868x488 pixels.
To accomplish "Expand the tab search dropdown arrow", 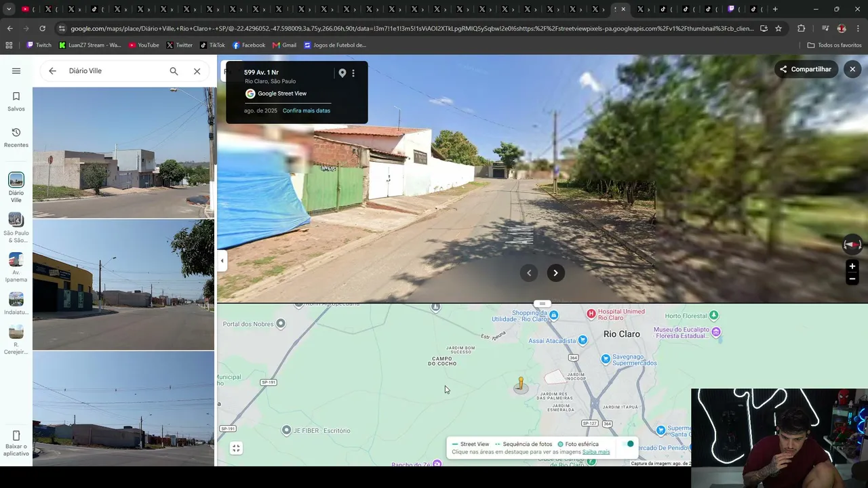I will pos(7,9).
